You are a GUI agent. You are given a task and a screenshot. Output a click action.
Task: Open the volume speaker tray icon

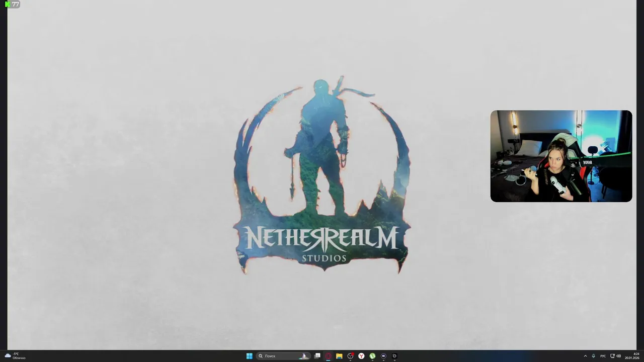coord(619,356)
